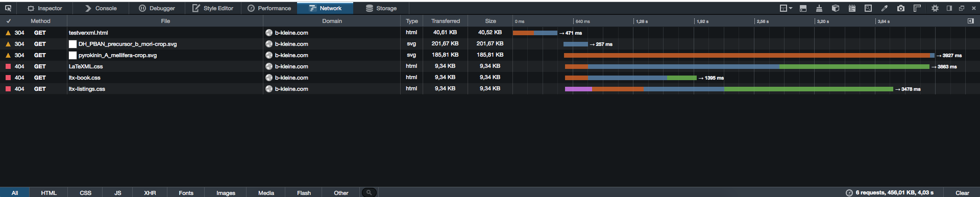Select the pyrokinin_A_mellifera-crop.svg request
980x197 pixels.
[490, 55]
